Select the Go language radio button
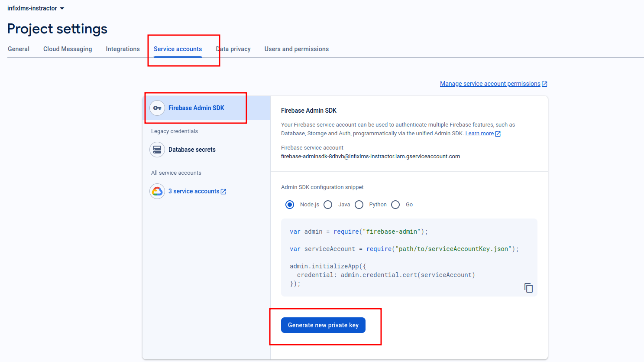 395,205
